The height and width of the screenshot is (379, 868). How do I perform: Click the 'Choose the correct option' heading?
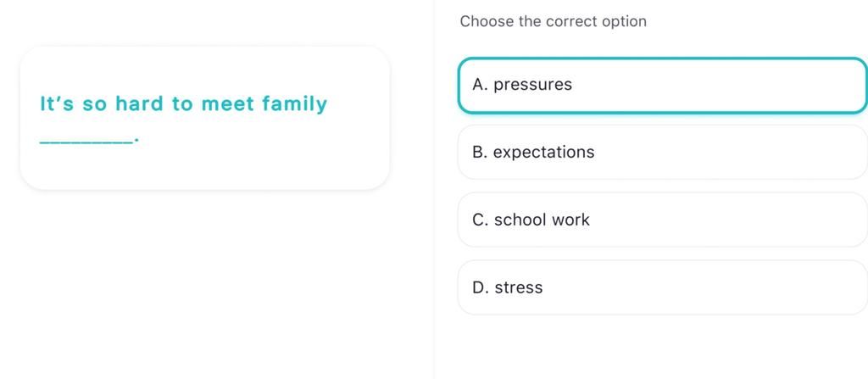coord(553,21)
